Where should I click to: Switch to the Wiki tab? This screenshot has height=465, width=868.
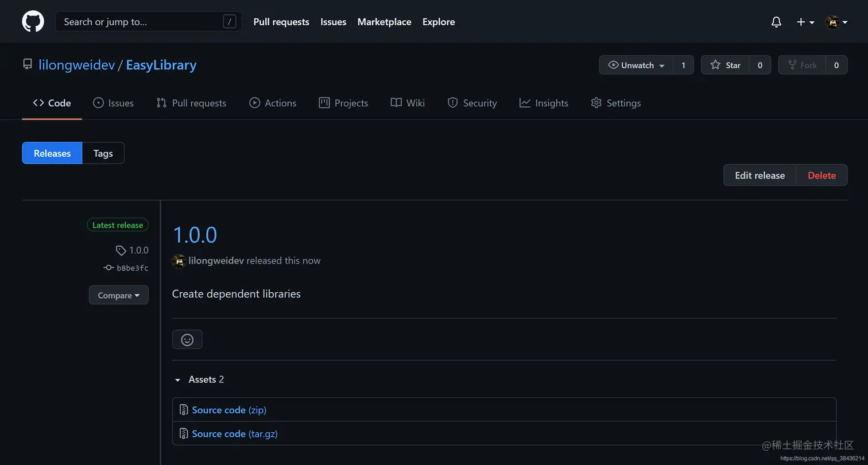coord(408,103)
